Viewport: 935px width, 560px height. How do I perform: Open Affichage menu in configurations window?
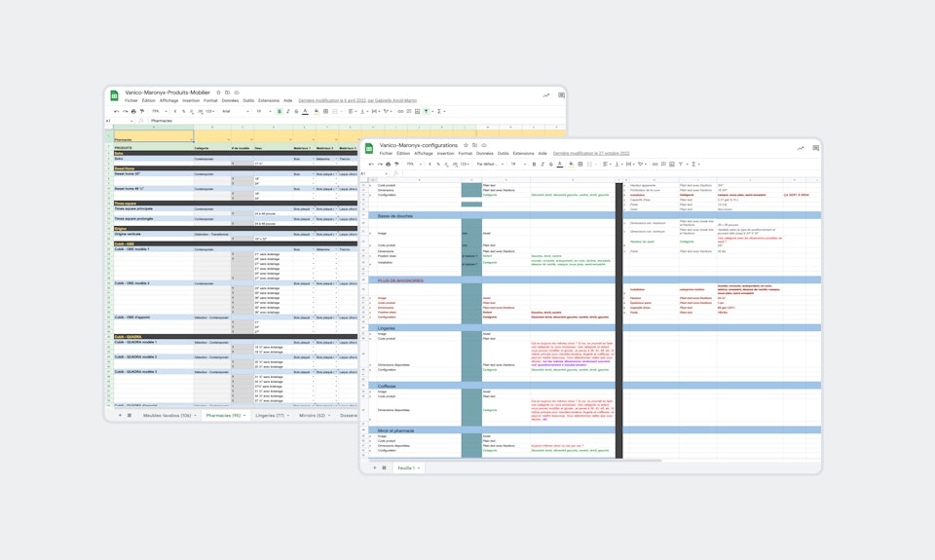tap(424, 153)
